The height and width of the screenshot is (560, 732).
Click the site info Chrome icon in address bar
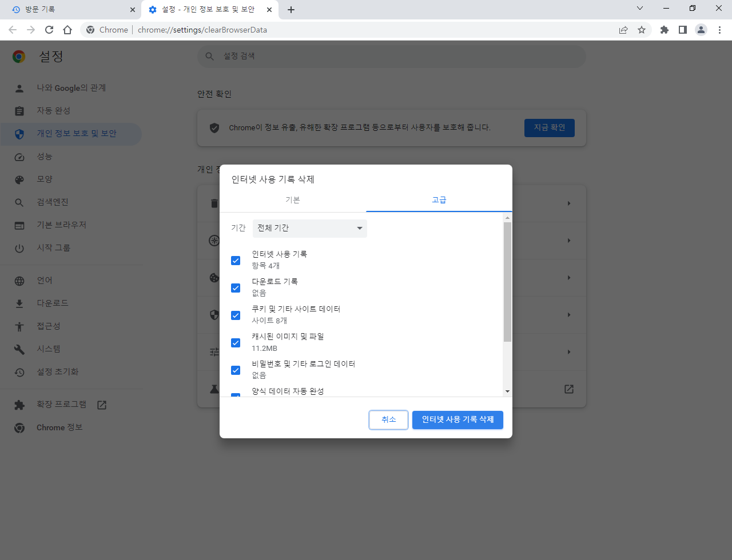click(x=90, y=30)
